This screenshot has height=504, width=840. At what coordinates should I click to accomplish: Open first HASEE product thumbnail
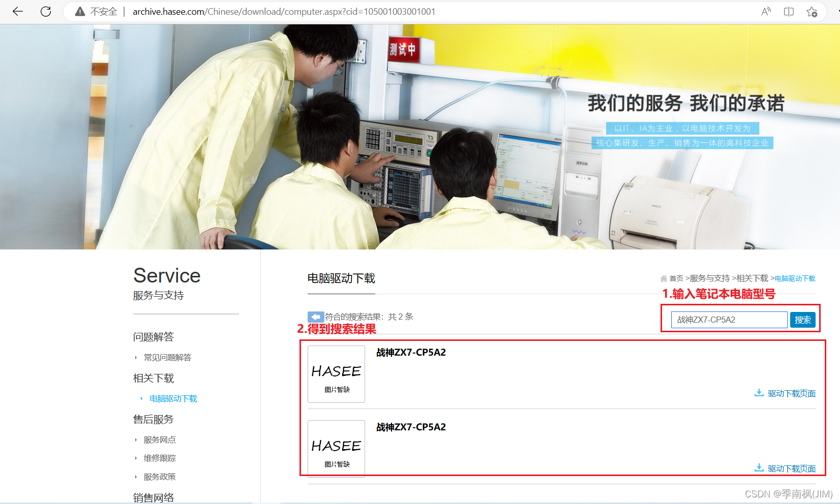337,374
